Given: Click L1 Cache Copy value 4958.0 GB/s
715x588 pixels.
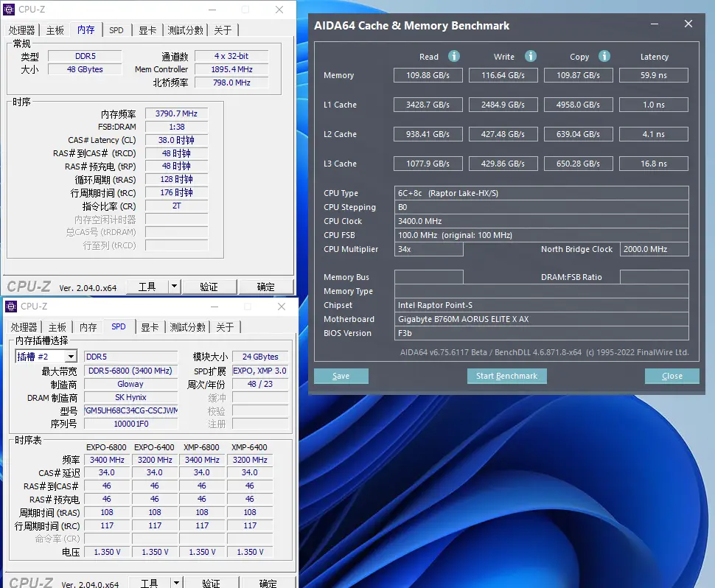Looking at the screenshot, I should click(x=579, y=105).
